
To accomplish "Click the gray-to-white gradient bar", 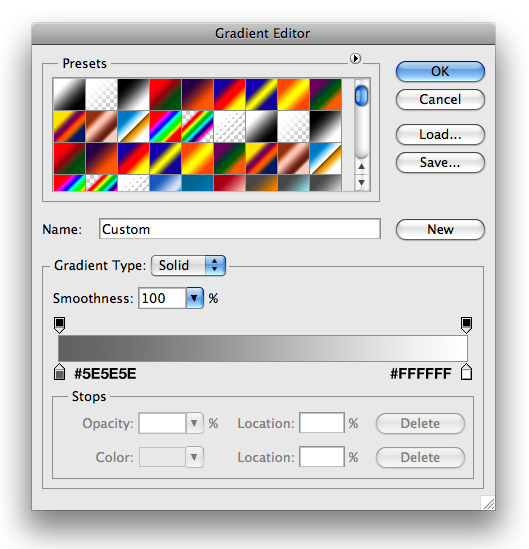I will (x=263, y=348).
